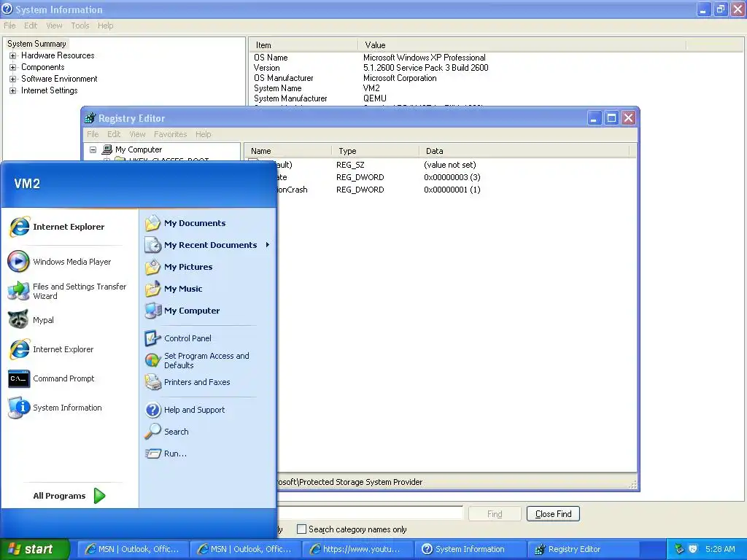Screen dimensions: 747x560
Task: Open Help menu in Registry Editor
Action: (x=203, y=134)
